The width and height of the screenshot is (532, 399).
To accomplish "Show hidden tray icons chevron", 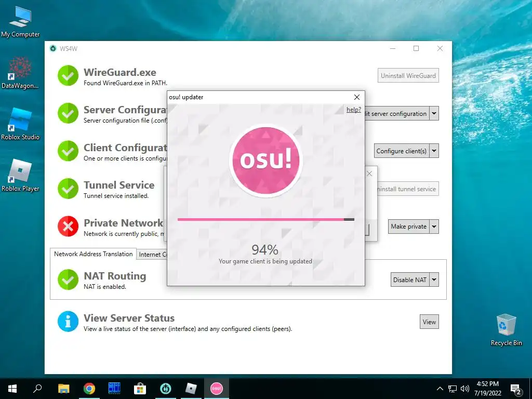I will (x=440, y=389).
